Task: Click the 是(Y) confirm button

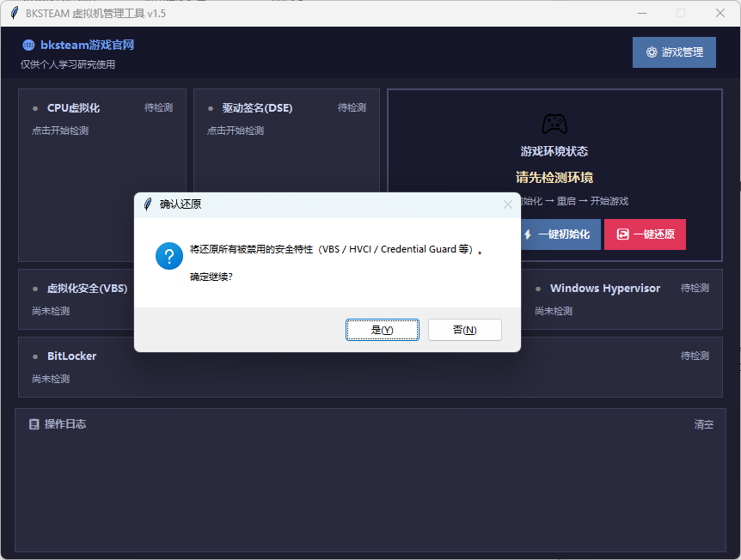Action: point(383,330)
